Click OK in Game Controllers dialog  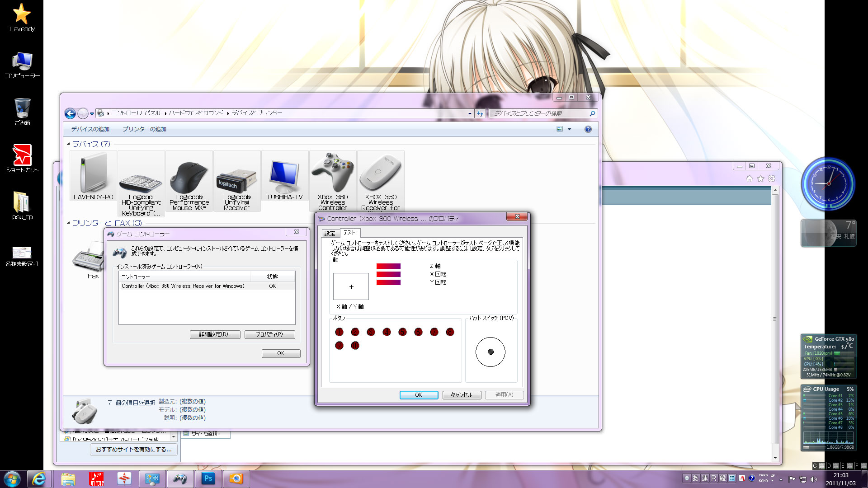click(281, 353)
